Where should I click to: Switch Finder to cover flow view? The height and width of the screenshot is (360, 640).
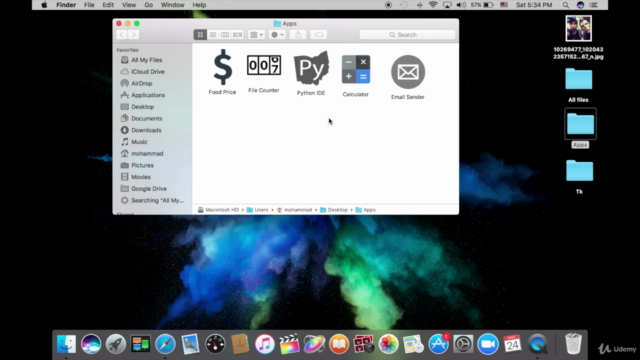[238, 35]
